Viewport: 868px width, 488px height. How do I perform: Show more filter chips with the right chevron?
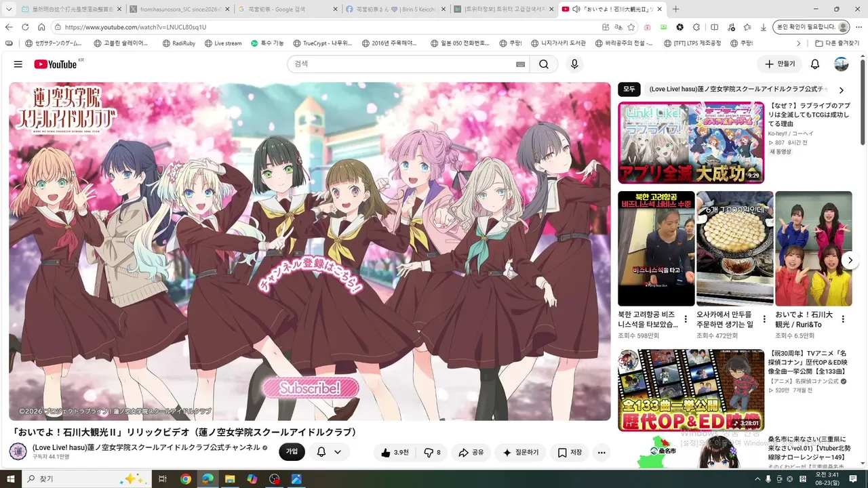coord(842,89)
